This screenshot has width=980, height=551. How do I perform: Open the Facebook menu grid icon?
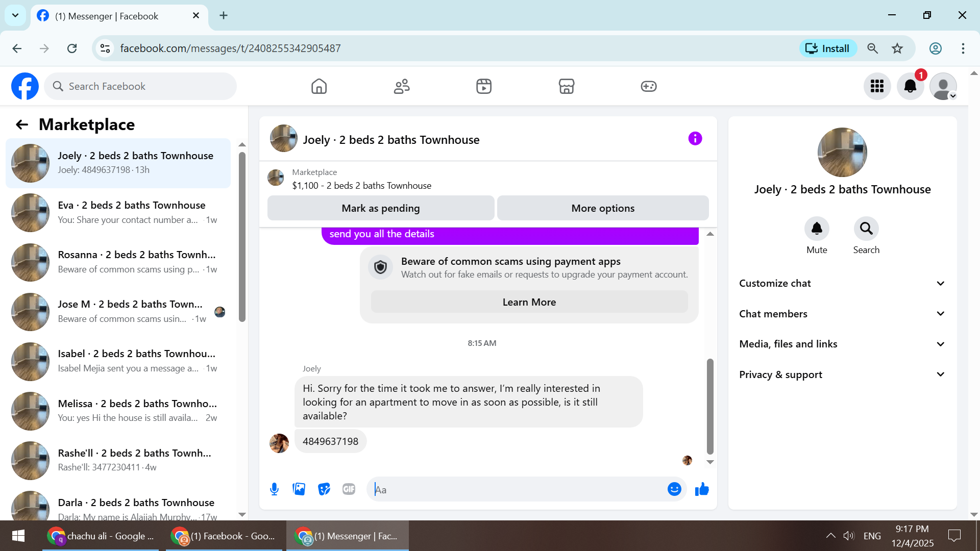pyautogui.click(x=877, y=86)
